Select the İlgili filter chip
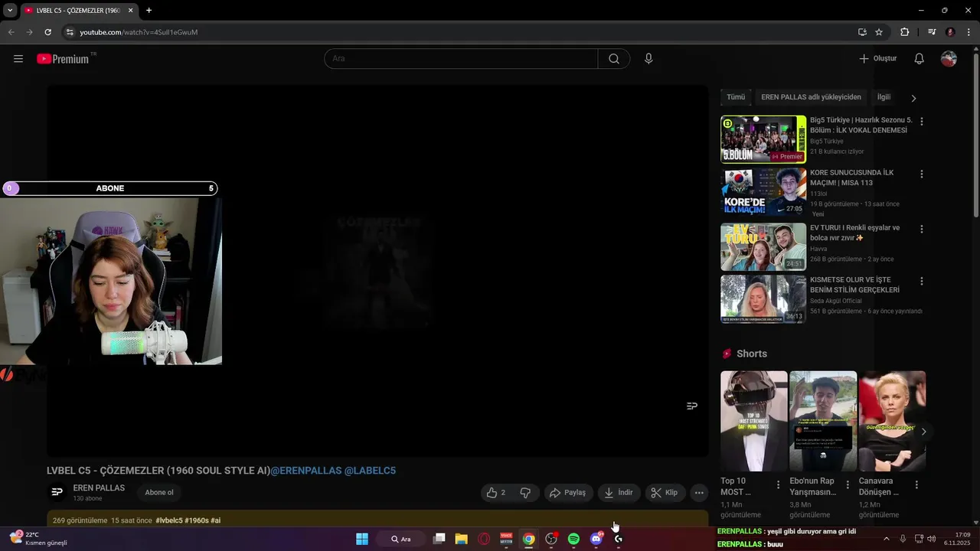980x551 pixels. tap(884, 97)
